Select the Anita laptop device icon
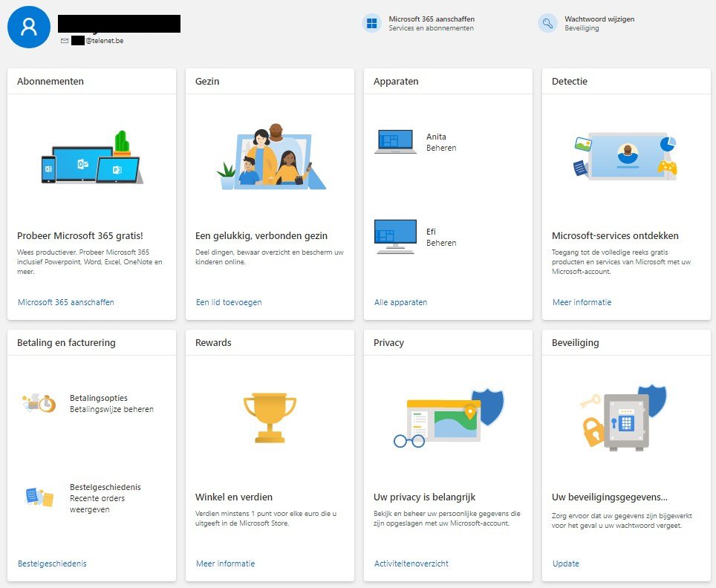This screenshot has width=716, height=588. [395, 142]
